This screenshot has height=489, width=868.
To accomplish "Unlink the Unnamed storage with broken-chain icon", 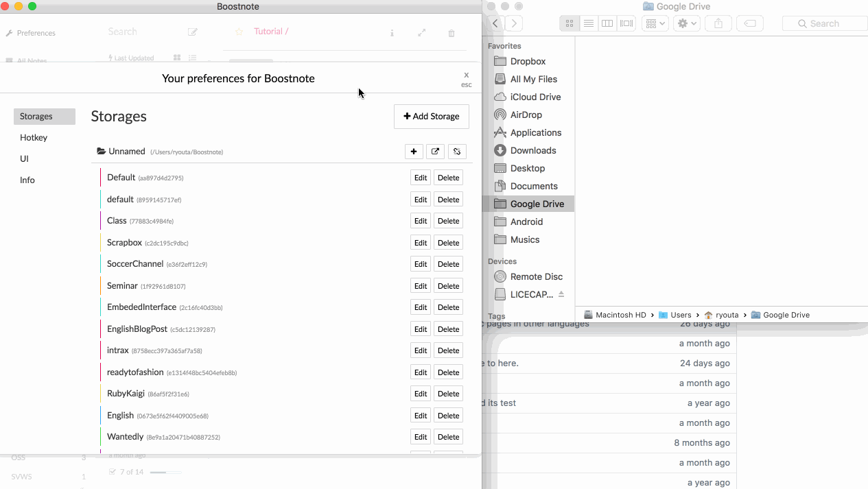I will pos(457,151).
